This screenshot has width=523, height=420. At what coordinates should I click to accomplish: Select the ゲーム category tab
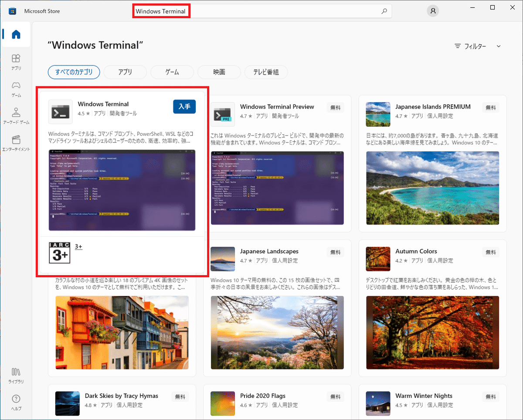[172, 72]
